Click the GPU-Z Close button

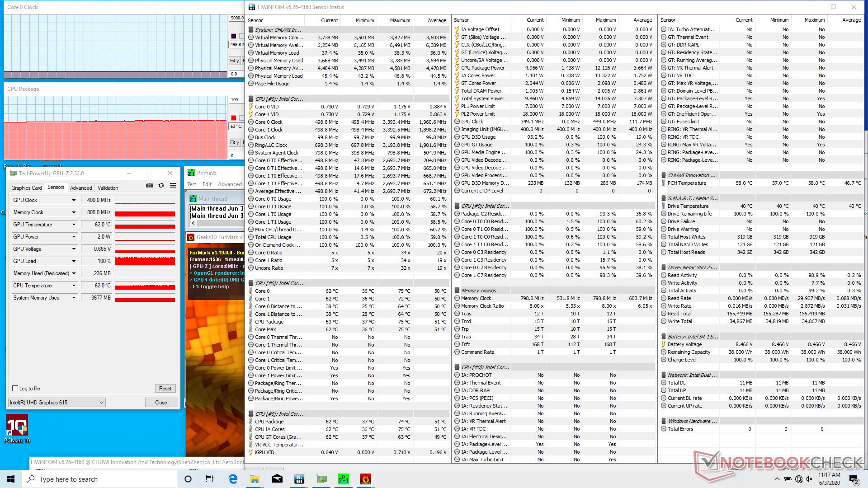coord(161,403)
